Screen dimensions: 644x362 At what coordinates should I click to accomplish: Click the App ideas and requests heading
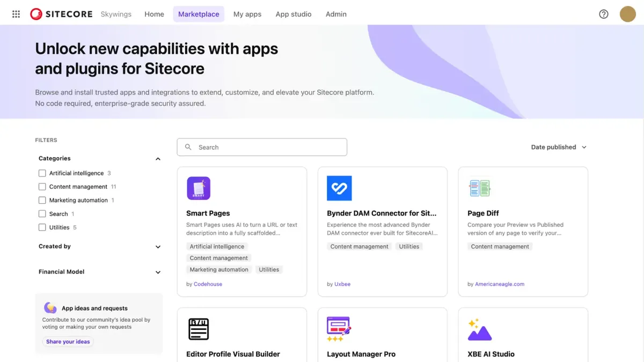(x=94, y=308)
